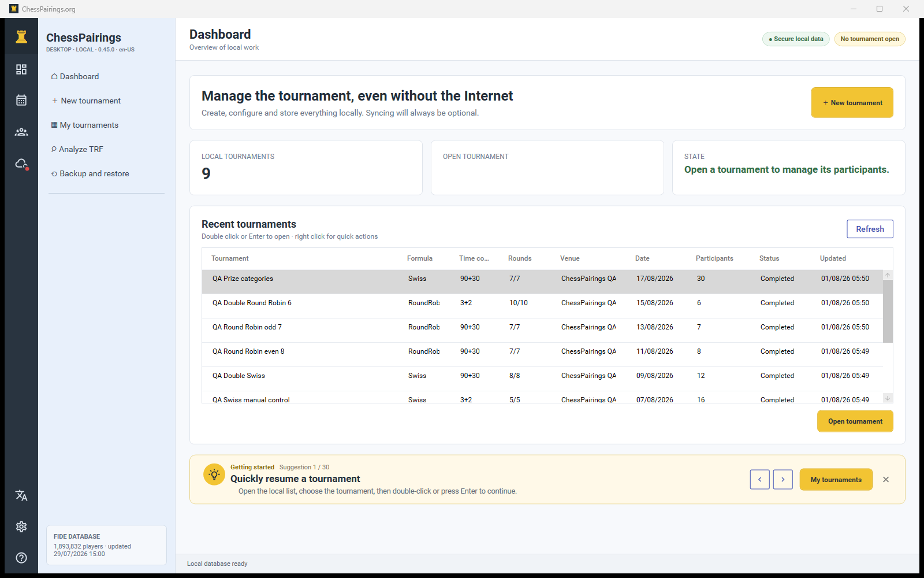The height and width of the screenshot is (578, 924).
Task: Go to Dashboard in sidebar menu
Action: tap(75, 76)
